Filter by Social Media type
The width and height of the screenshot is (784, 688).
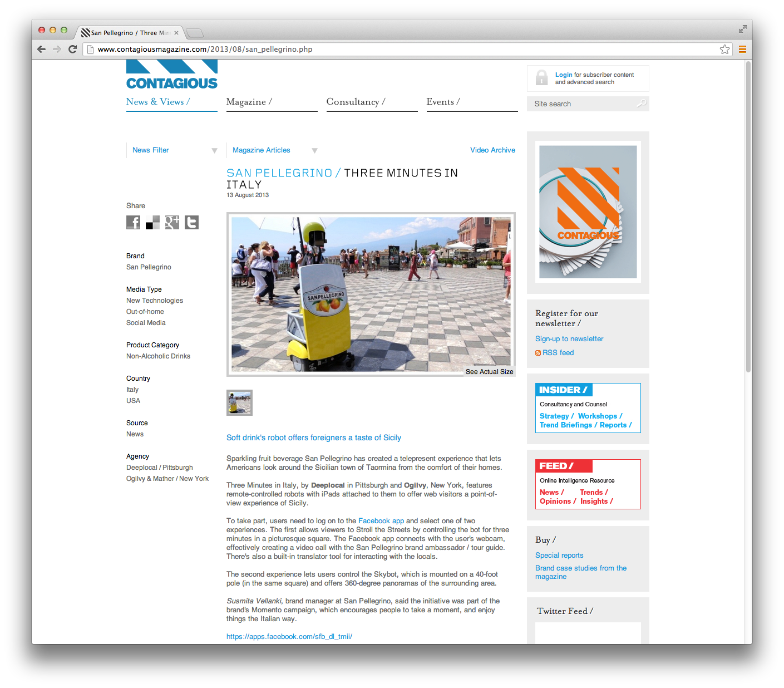click(x=146, y=323)
